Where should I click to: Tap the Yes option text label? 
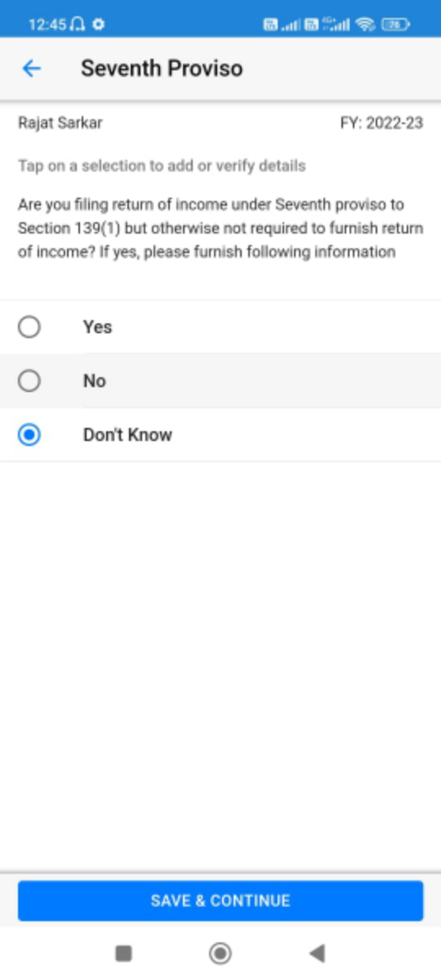point(97,327)
